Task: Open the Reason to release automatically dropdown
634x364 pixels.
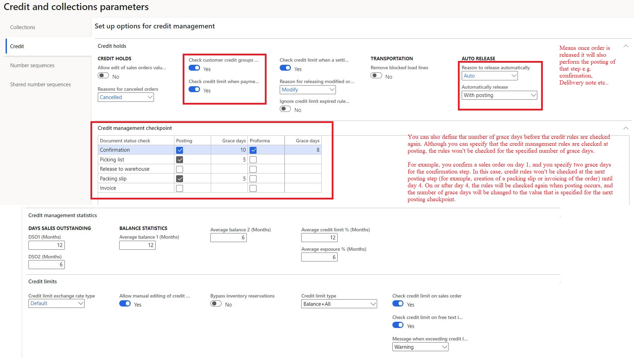Action: [x=513, y=76]
